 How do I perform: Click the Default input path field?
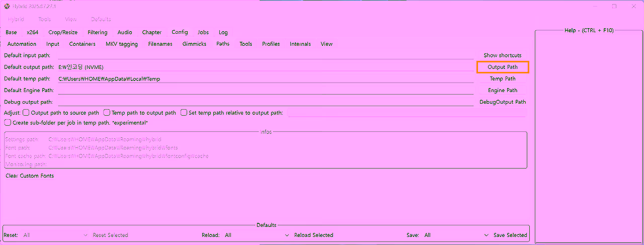[266, 55]
